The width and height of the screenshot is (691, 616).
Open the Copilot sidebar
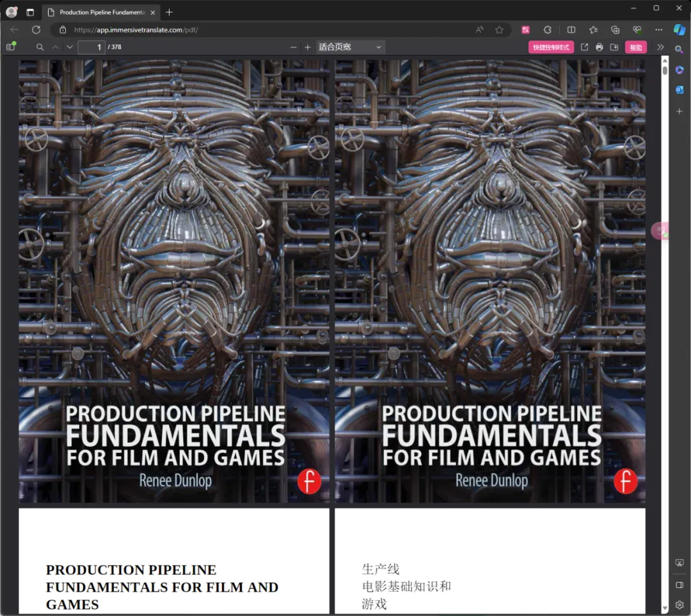pyautogui.click(x=679, y=29)
